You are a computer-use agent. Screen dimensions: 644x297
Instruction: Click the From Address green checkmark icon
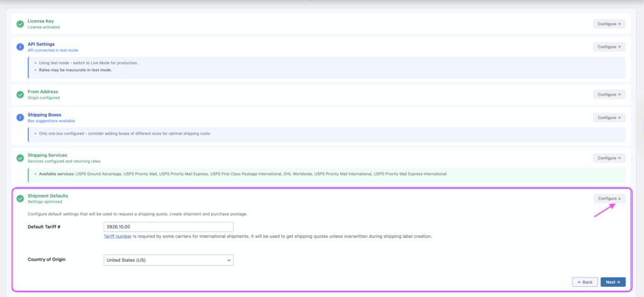pos(20,94)
